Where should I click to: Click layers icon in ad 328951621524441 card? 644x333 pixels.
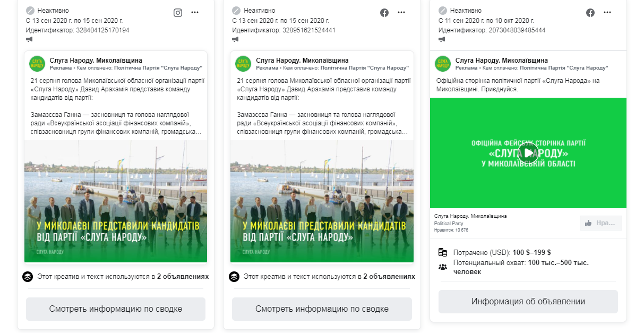(x=234, y=277)
